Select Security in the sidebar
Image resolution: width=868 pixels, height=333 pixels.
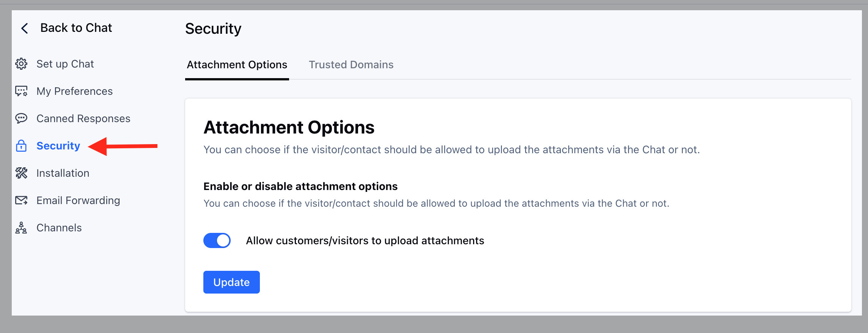click(58, 146)
